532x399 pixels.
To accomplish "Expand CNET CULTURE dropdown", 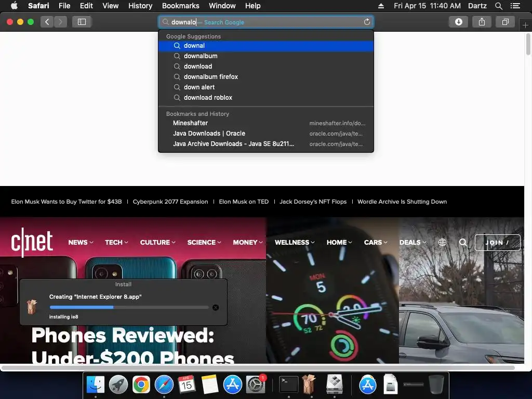I will (158, 242).
